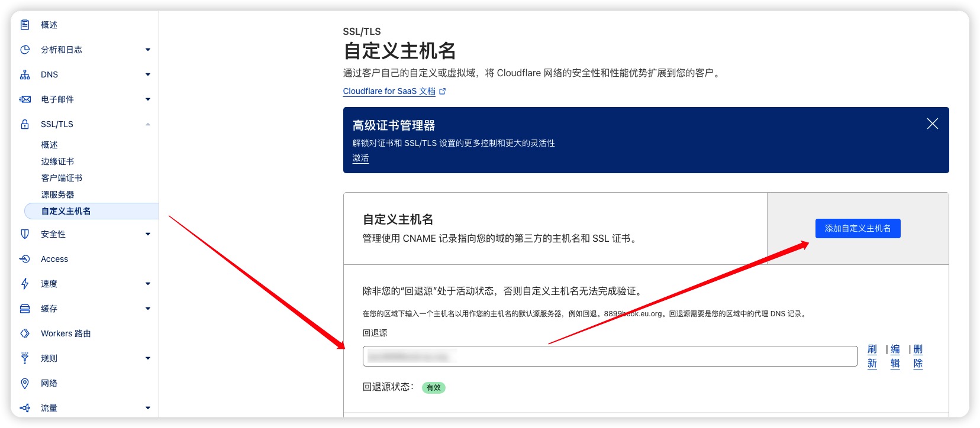Open the Access sidebar item
The height and width of the screenshot is (428, 980).
pyautogui.click(x=54, y=259)
